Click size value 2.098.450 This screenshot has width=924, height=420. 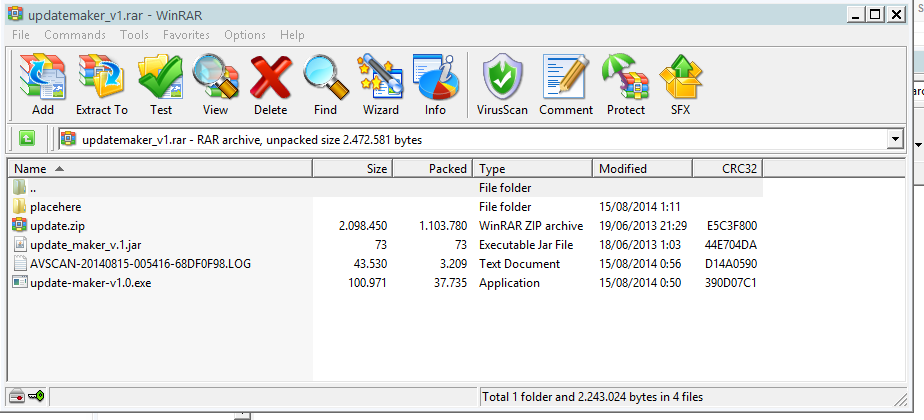pos(363,226)
